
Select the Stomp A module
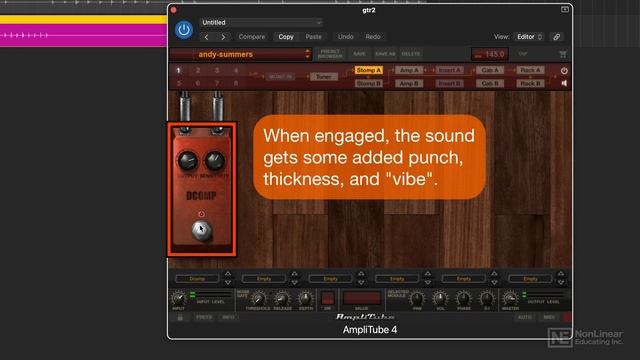click(x=369, y=70)
